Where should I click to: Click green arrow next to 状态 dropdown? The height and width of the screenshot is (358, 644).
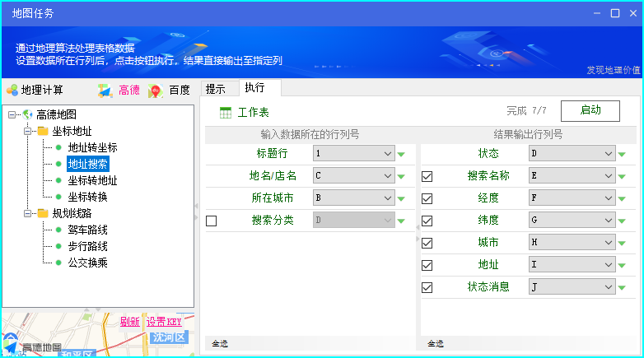tap(622, 155)
